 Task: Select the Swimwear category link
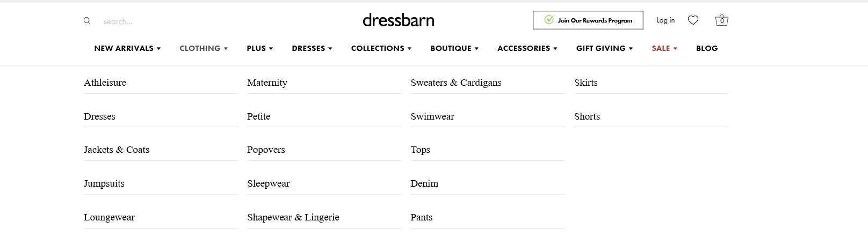click(x=432, y=116)
